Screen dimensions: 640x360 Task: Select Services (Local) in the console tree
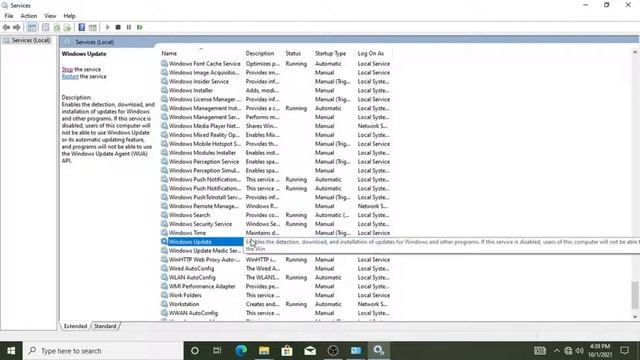coord(31,40)
